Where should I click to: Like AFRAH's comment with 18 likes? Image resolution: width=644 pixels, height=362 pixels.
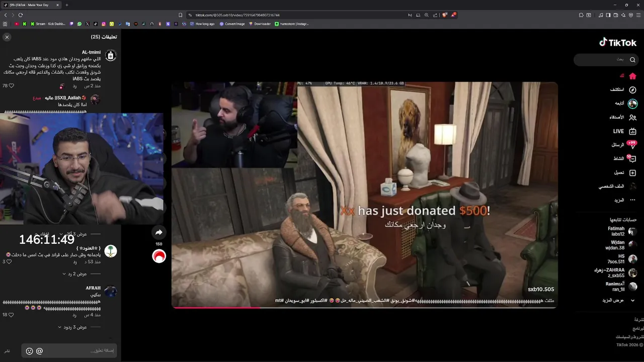(11, 315)
